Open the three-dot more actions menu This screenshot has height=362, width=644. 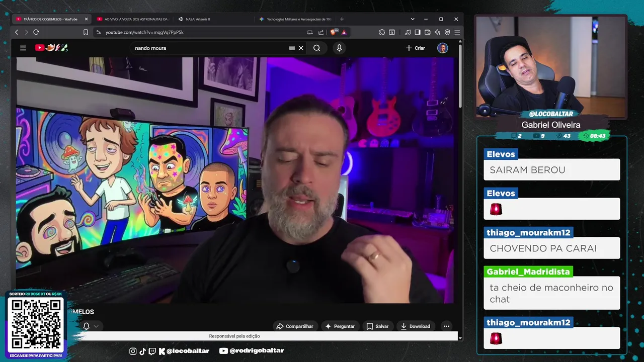pos(446,326)
